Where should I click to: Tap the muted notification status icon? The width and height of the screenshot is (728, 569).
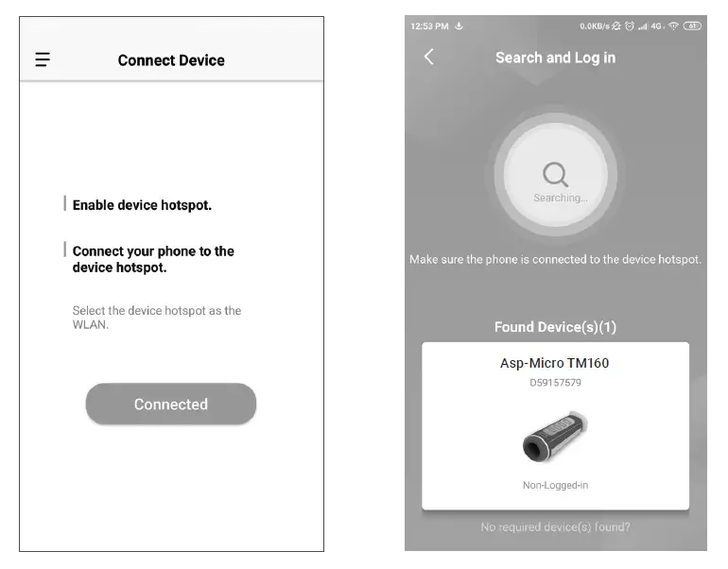pyautogui.click(x=616, y=26)
